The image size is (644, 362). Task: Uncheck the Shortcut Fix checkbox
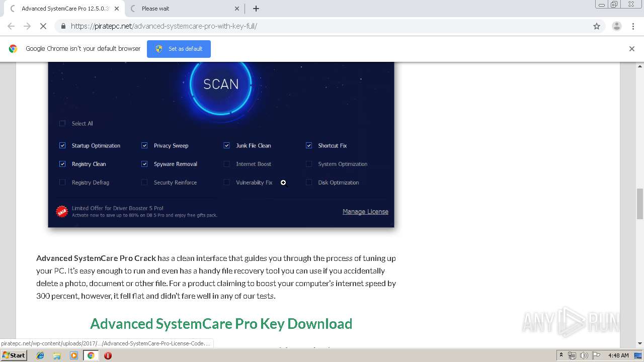coord(309,146)
